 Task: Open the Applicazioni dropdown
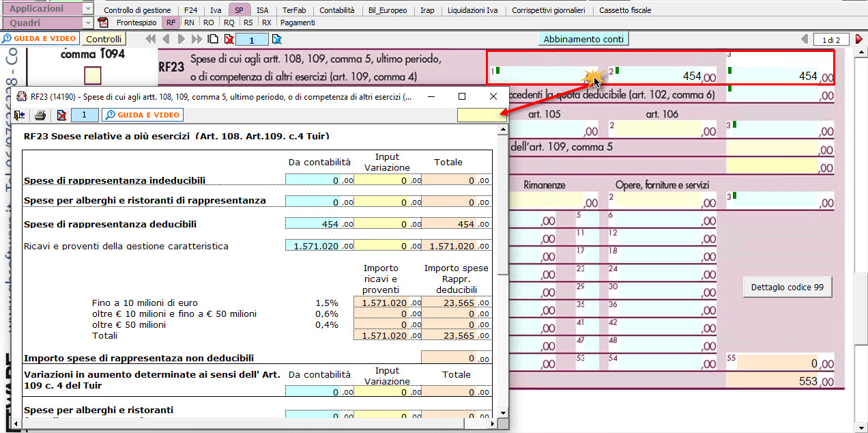click(x=87, y=10)
